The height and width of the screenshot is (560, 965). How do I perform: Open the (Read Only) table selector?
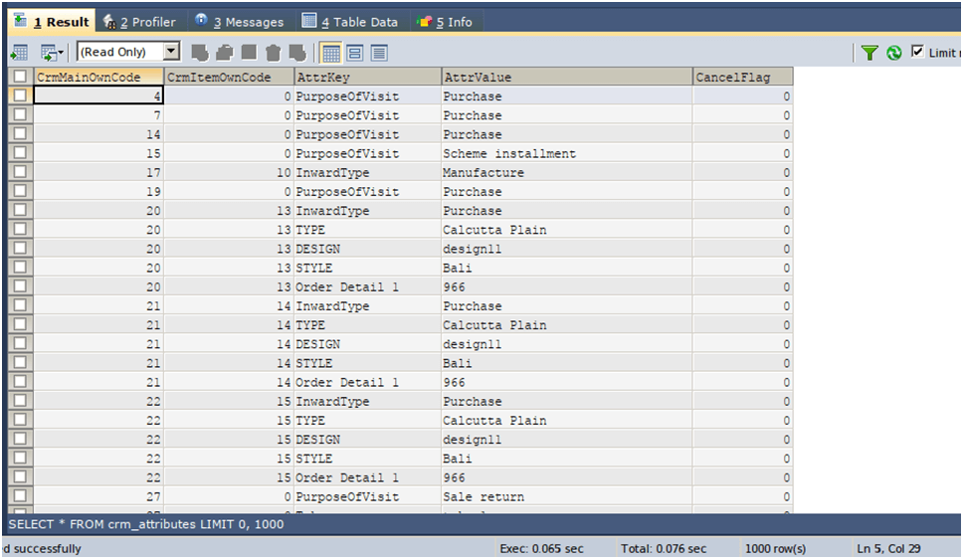coord(128,52)
